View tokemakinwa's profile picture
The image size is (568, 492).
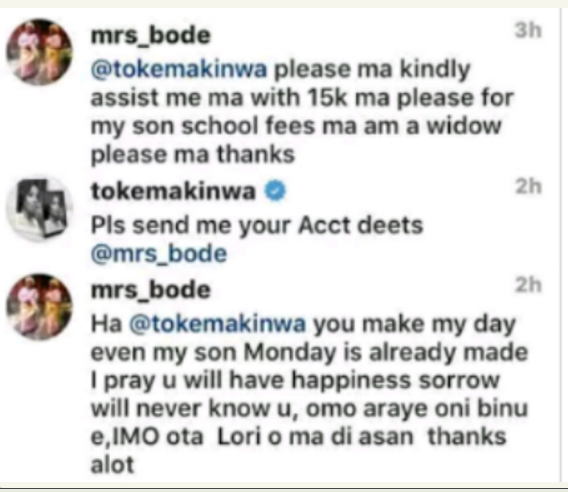point(39,208)
